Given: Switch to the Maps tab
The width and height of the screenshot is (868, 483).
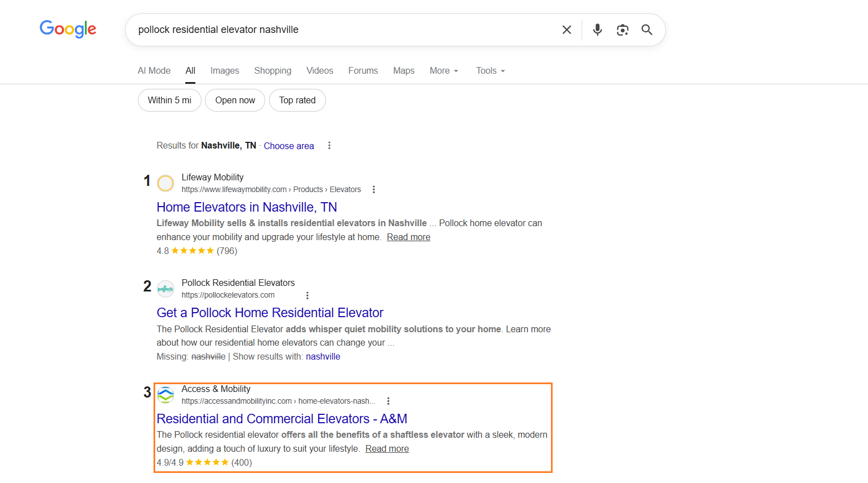Looking at the screenshot, I should pos(404,71).
